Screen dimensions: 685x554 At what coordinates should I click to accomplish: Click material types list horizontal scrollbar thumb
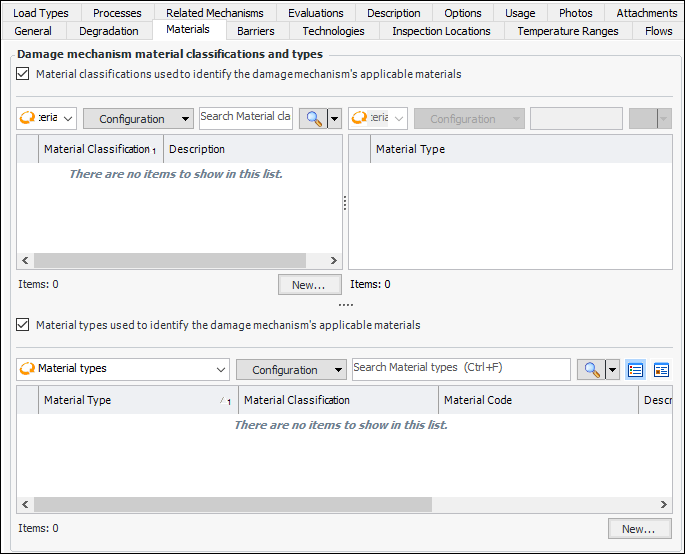(233, 504)
